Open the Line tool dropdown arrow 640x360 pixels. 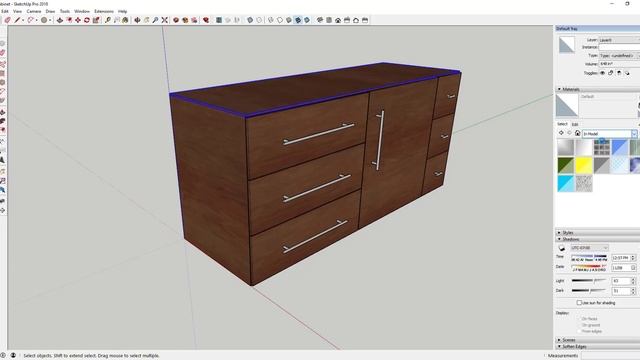pos(22,20)
